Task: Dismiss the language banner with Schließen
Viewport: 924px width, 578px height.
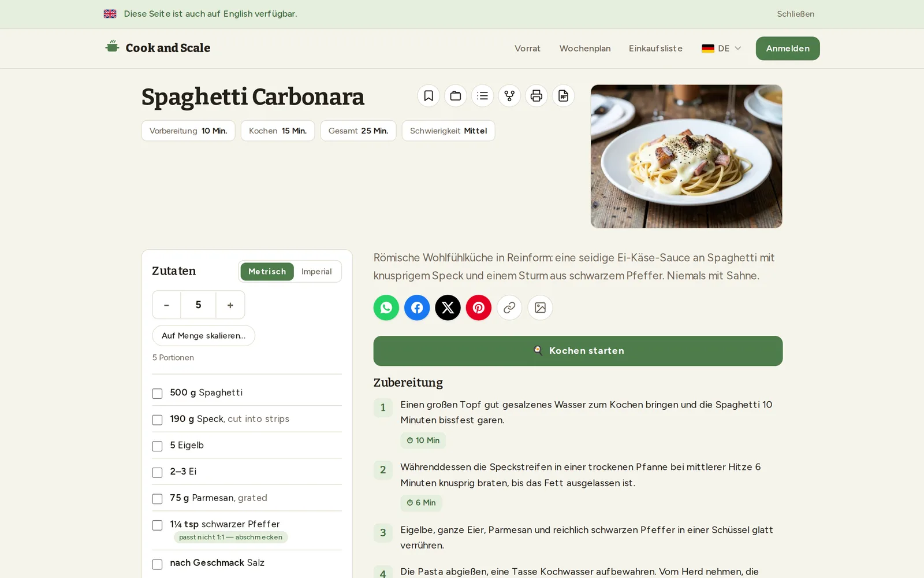Action: (x=795, y=14)
